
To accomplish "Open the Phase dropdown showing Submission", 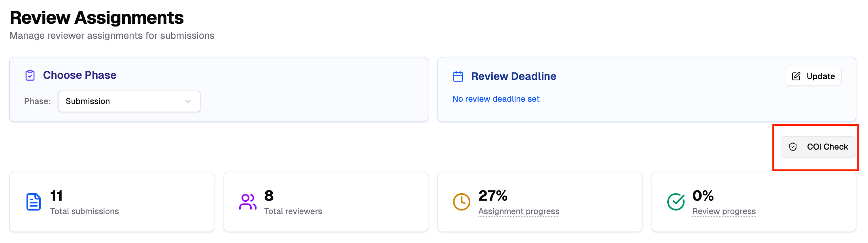I will click(129, 101).
